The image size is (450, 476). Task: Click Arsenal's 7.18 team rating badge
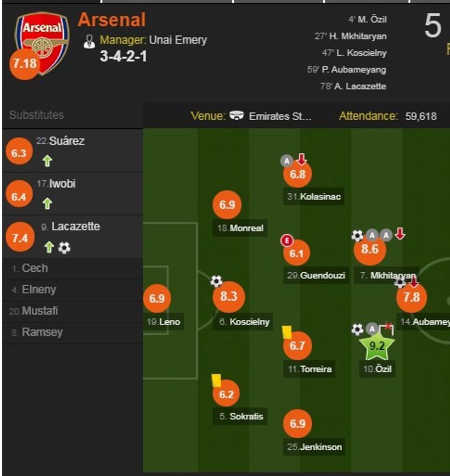point(24,64)
